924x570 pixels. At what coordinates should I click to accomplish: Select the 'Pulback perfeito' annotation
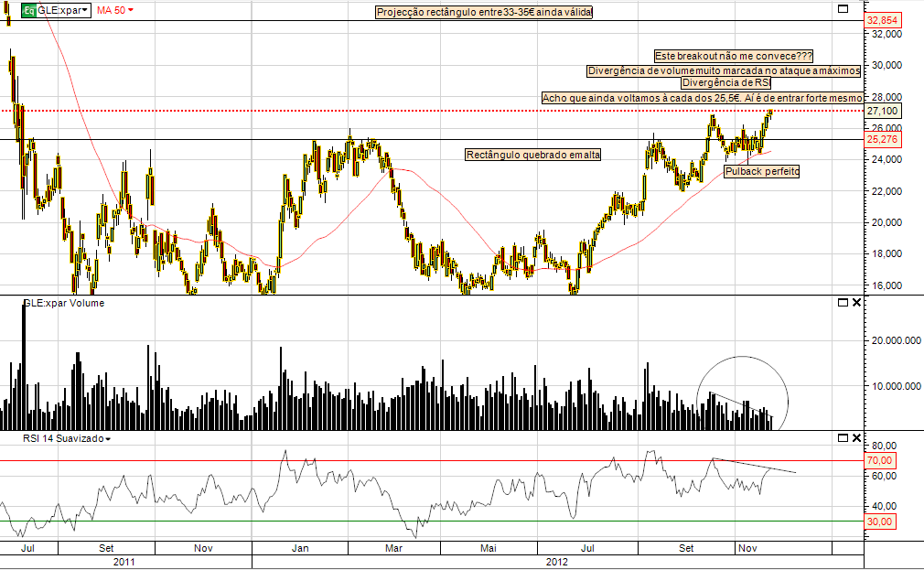[x=762, y=171]
